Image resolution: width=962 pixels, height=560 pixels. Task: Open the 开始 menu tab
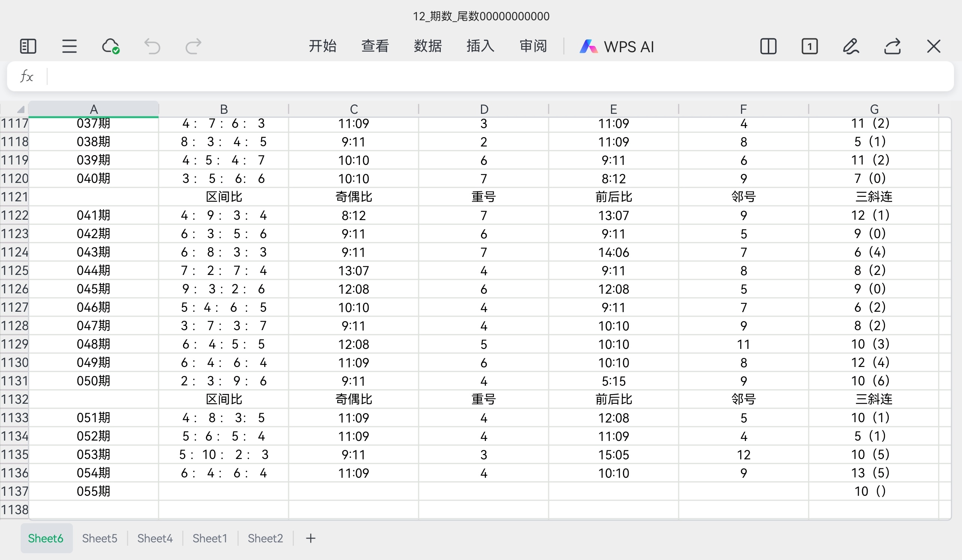tap(322, 46)
